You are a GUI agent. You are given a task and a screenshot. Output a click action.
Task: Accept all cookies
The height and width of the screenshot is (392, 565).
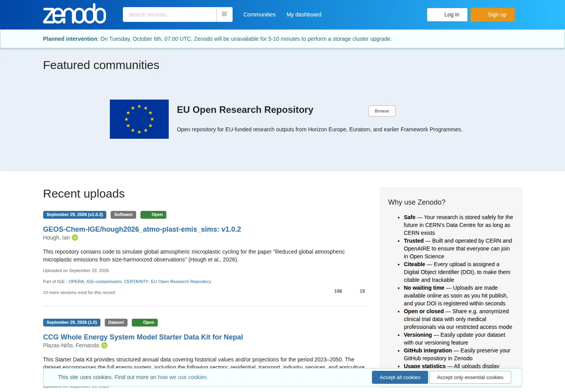pyautogui.click(x=400, y=377)
